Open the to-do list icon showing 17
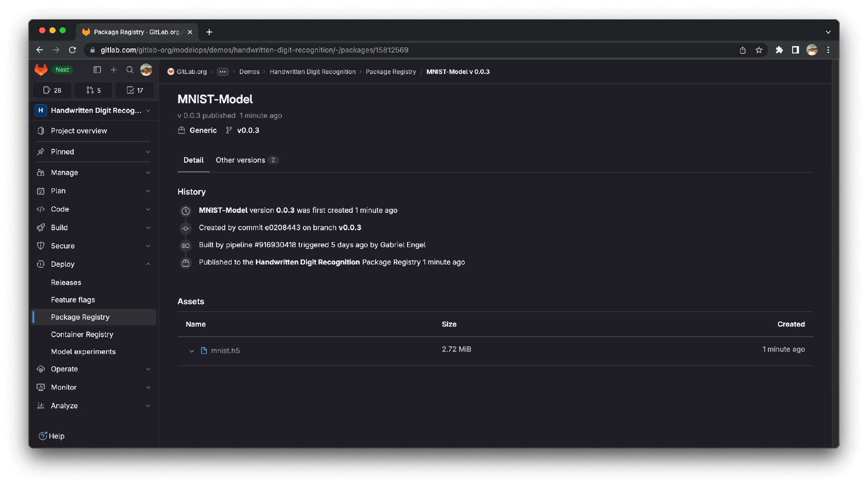The width and height of the screenshot is (868, 486). coord(135,90)
